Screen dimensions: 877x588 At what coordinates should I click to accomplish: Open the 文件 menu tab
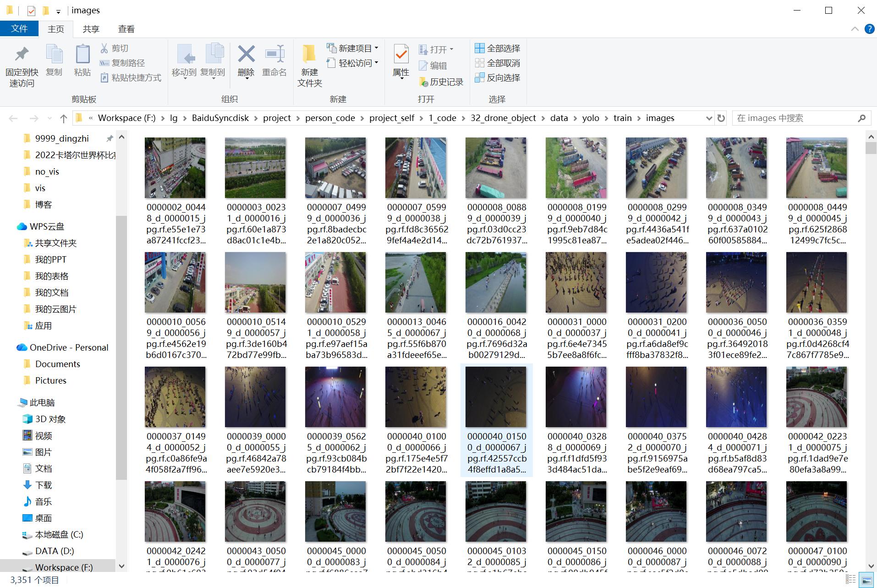coord(19,28)
